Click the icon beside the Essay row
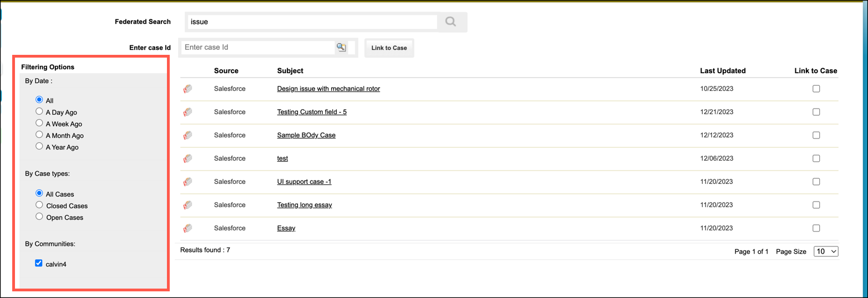Viewport: 868px width, 298px height. [187, 228]
